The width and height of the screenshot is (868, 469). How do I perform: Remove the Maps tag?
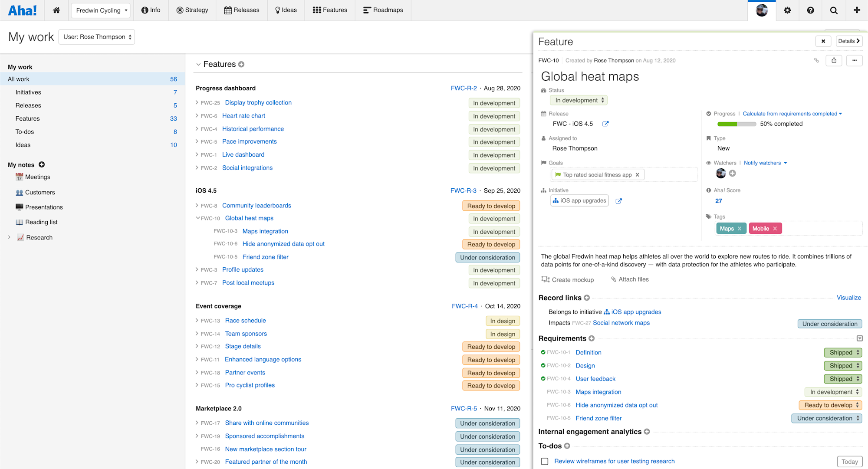[x=740, y=229]
